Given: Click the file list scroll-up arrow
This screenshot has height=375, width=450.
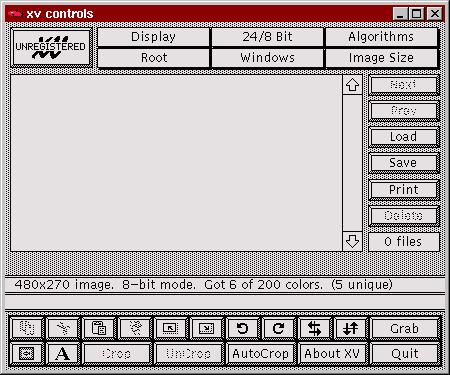Looking at the screenshot, I should [352, 85].
